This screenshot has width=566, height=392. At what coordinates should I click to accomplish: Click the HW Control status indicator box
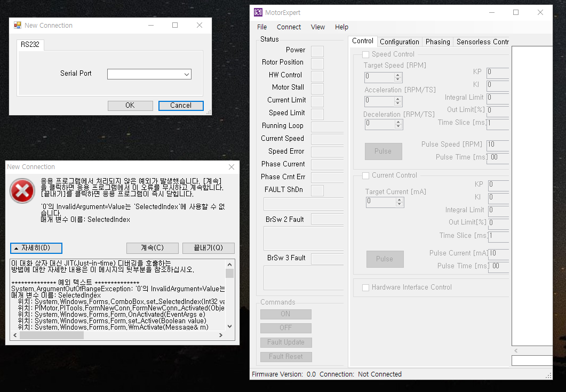pos(317,76)
